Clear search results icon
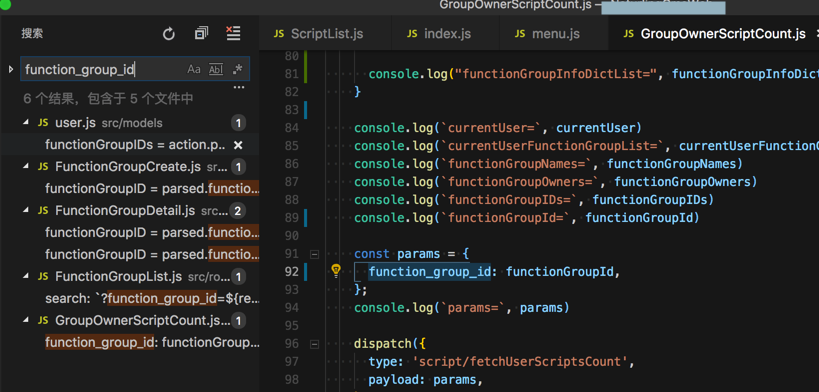The width and height of the screenshot is (819, 392). pyautogui.click(x=233, y=33)
